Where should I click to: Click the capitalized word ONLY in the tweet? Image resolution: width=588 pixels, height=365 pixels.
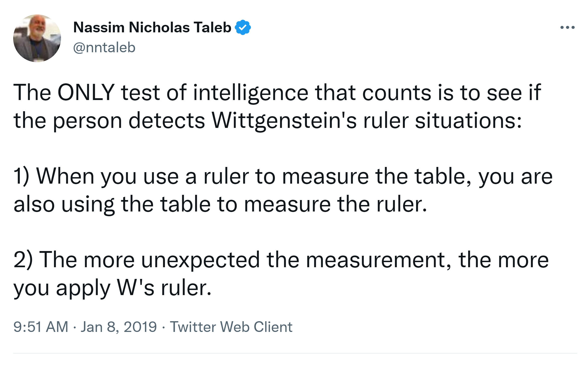click(x=86, y=93)
